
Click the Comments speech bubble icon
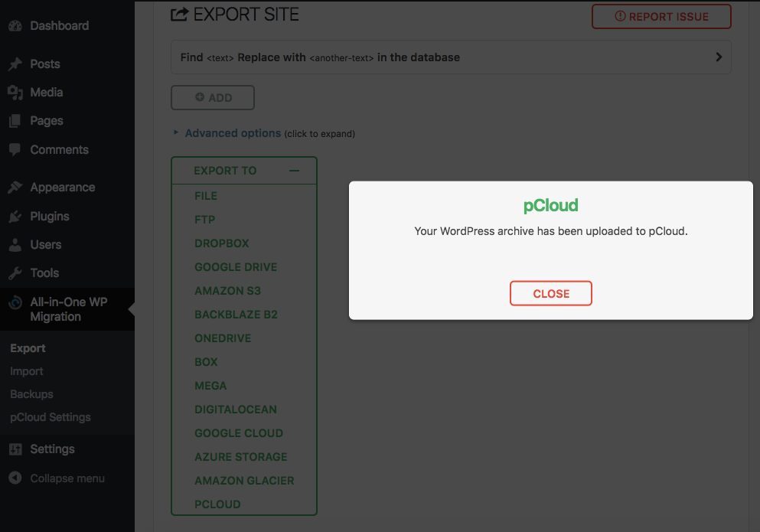15,149
